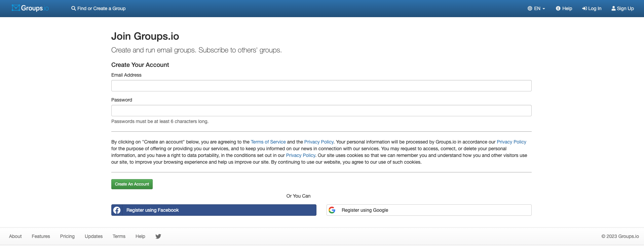Open Sign Up in top bar
The height and width of the screenshot is (246, 644).
(x=622, y=8)
